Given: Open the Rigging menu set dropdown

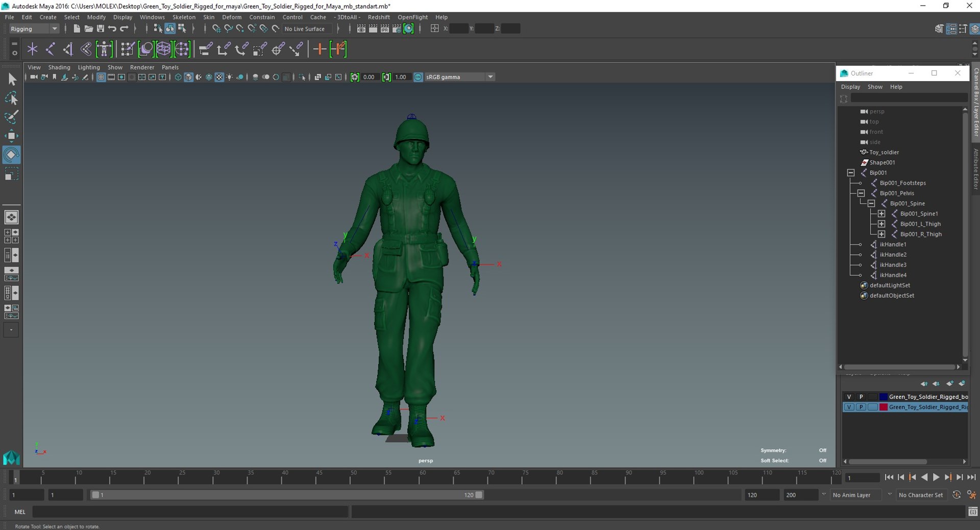Looking at the screenshot, I should 34,29.
